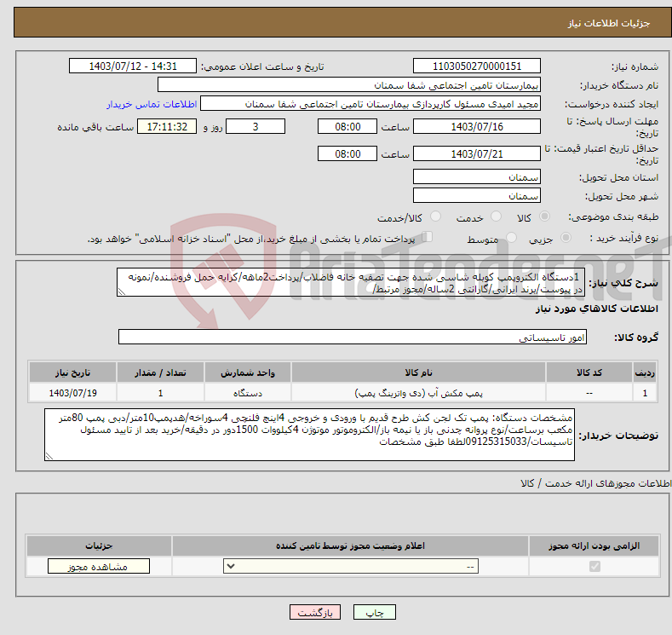Select the متوسط purchase type radio
Image resolution: width=672 pixels, height=635 pixels.
click(511, 238)
